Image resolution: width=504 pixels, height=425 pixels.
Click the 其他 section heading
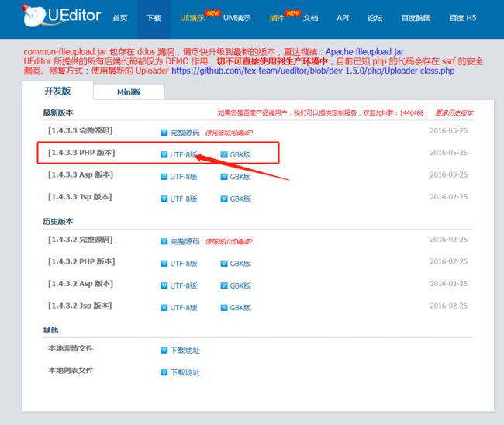(50, 330)
